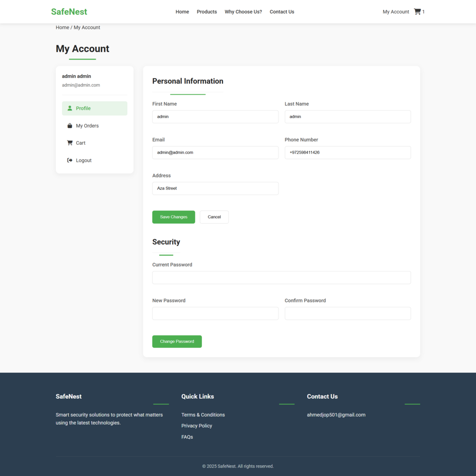Open the Why Choose Us? menu item
Image resolution: width=476 pixels, height=476 pixels.
click(x=243, y=11)
